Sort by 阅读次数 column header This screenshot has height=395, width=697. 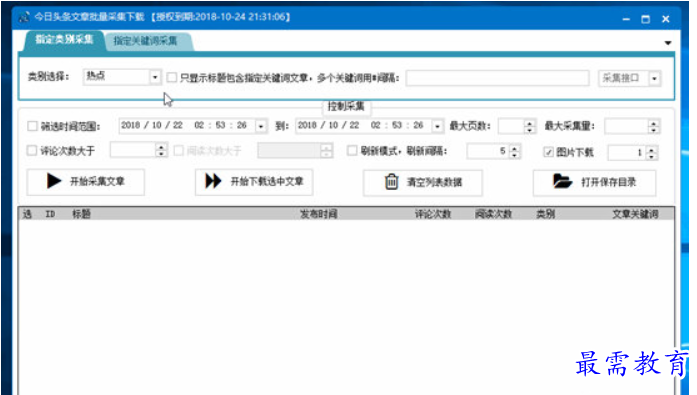[x=493, y=214]
